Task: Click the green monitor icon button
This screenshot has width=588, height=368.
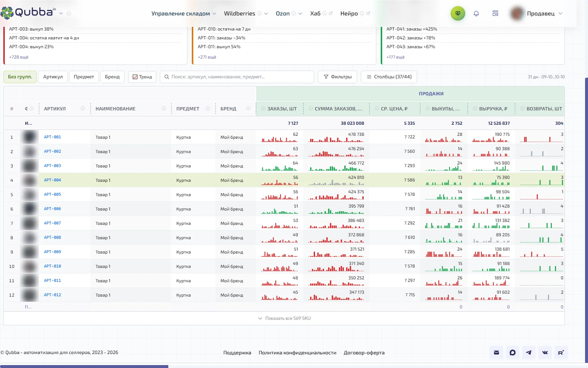Action: click(458, 13)
